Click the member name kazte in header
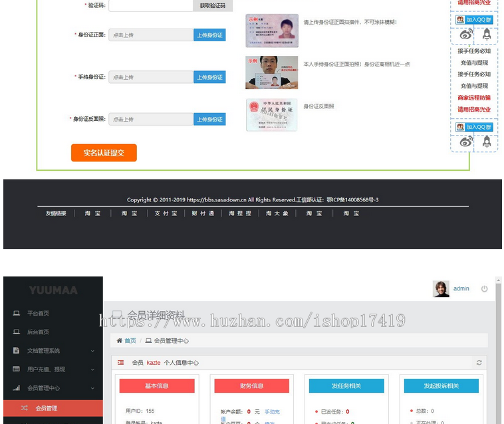The width and height of the screenshot is (504, 424). pyautogui.click(x=154, y=363)
